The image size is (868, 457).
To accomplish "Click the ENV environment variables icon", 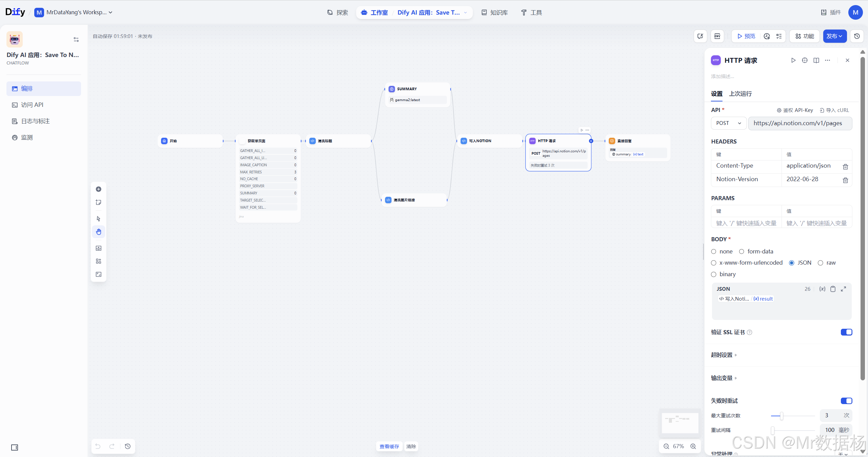I will coord(717,36).
